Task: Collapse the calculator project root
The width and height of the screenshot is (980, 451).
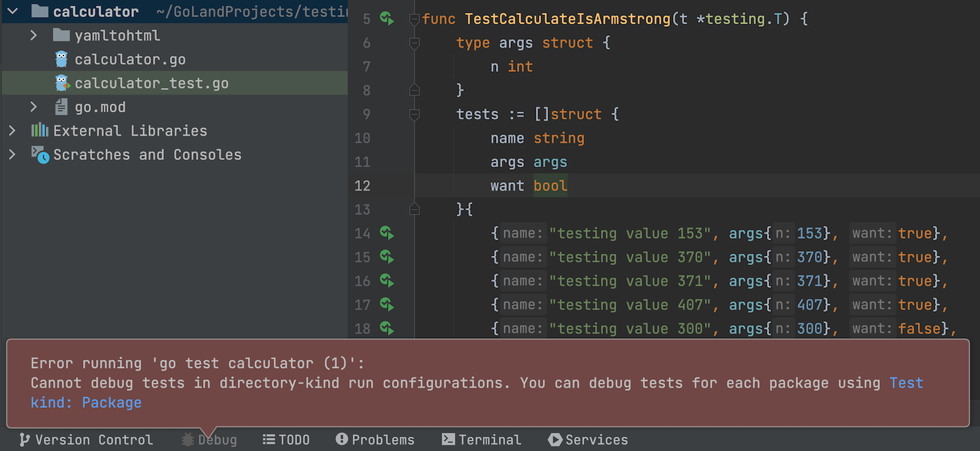Action: tap(12, 11)
